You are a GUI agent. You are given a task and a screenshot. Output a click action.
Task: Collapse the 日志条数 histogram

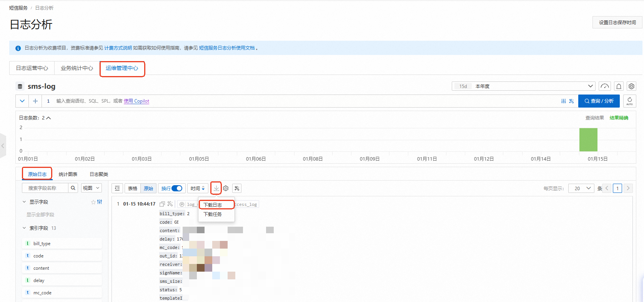(x=48, y=118)
